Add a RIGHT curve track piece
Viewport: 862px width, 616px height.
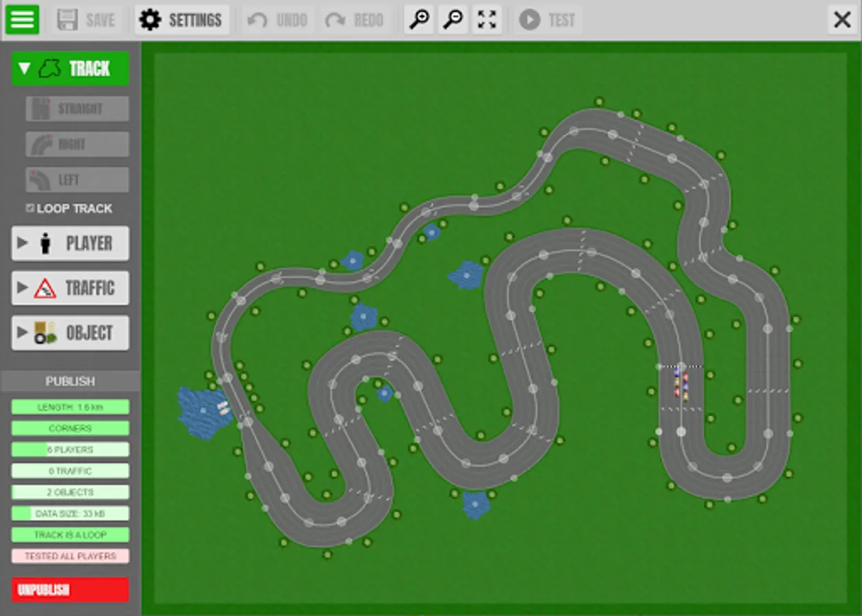77,144
